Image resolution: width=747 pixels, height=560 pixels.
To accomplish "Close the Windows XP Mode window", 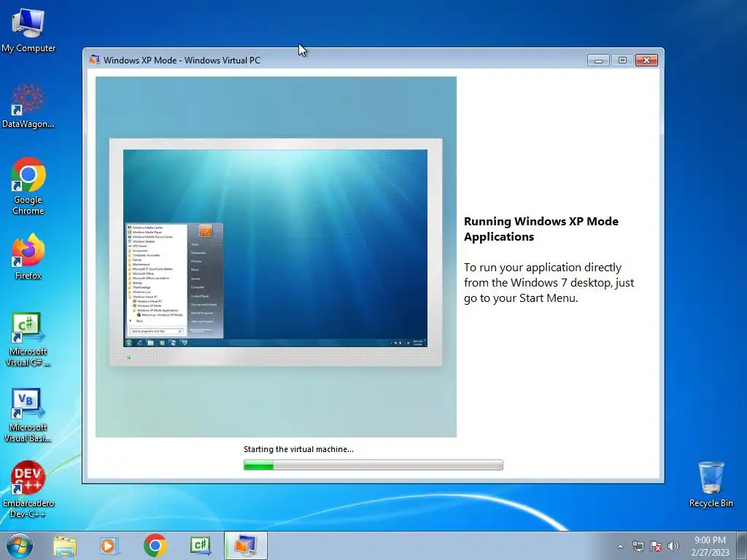I will [x=646, y=60].
